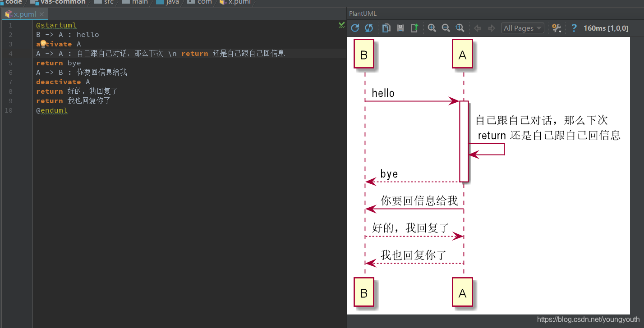Click the top participant A box in the diagram
Image resolution: width=644 pixels, height=328 pixels.
click(462, 55)
